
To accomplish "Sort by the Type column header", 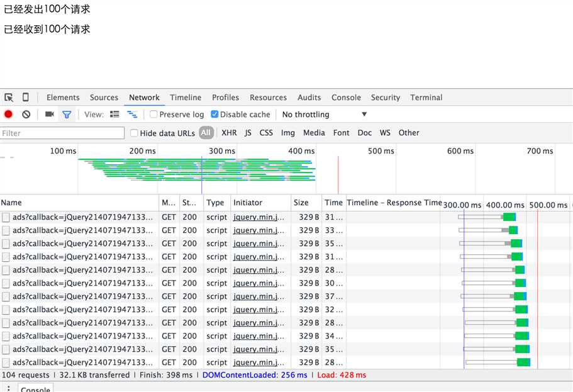I will (x=217, y=203).
